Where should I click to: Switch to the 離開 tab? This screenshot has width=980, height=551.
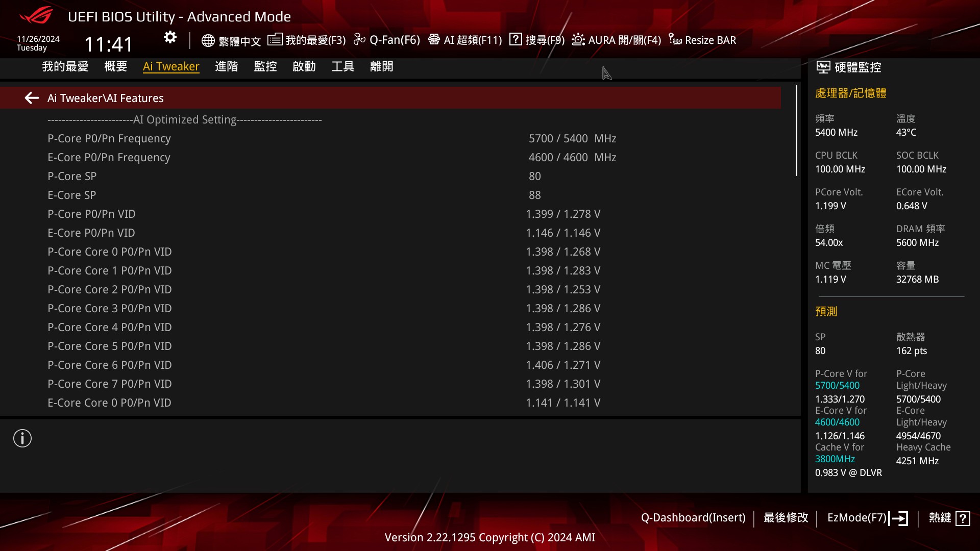pos(382,66)
